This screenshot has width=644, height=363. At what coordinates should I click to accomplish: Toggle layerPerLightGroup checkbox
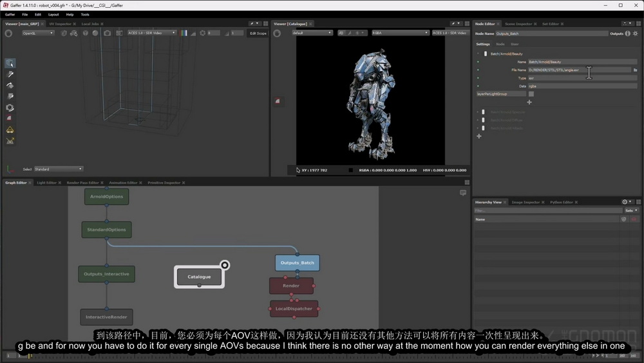pos(531,93)
